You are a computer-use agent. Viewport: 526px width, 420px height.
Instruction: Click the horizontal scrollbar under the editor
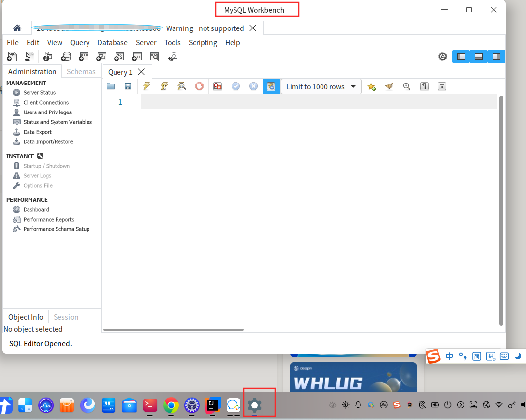coord(174,330)
